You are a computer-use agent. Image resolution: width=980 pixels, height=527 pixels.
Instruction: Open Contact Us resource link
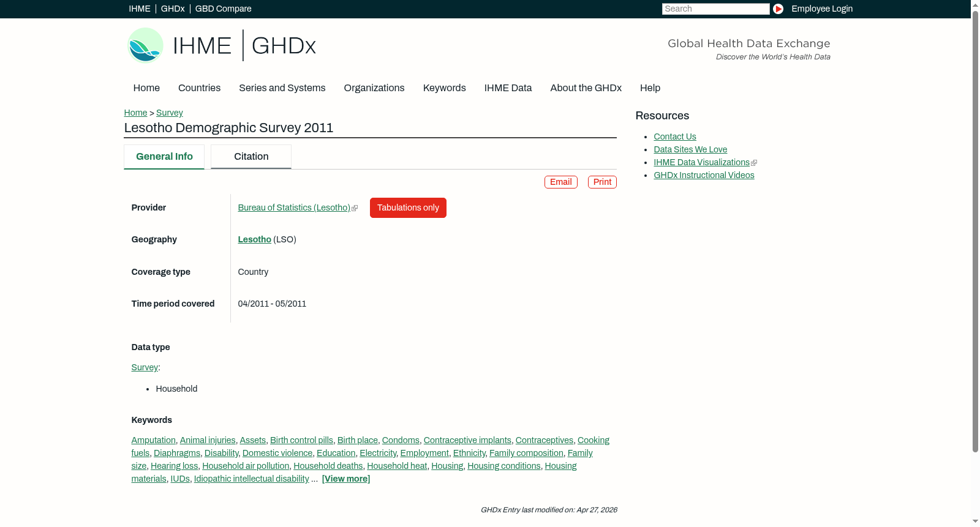tap(674, 136)
